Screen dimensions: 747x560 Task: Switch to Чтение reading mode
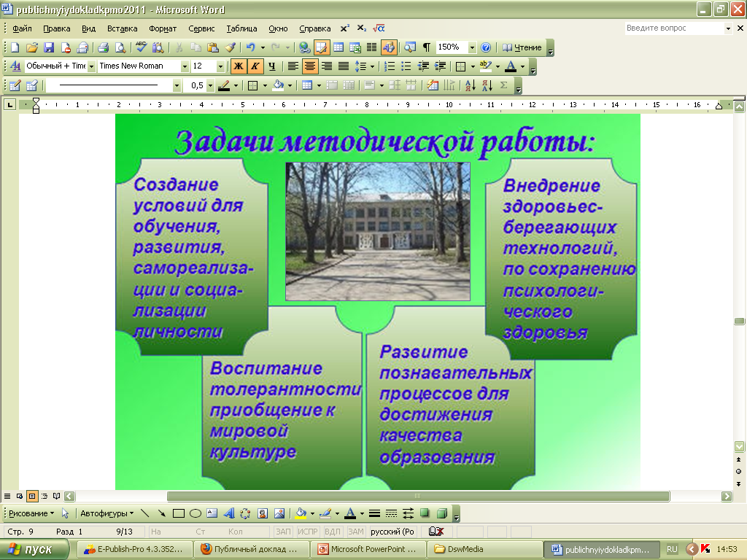click(522, 47)
